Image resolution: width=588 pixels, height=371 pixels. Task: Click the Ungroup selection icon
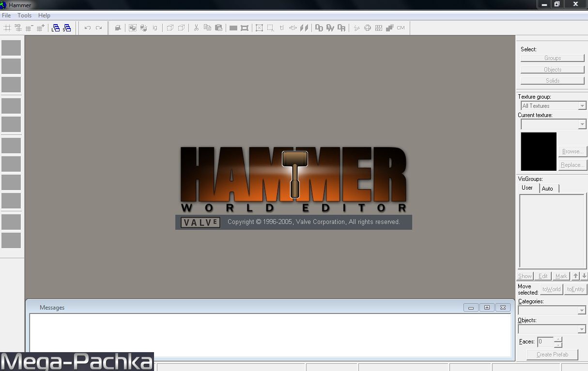pyautogui.click(x=143, y=28)
